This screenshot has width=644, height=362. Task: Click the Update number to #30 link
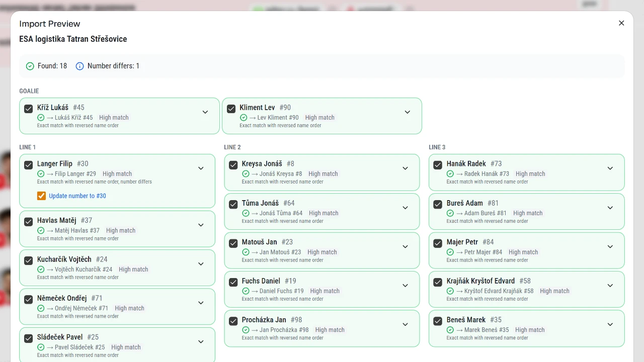(x=77, y=196)
